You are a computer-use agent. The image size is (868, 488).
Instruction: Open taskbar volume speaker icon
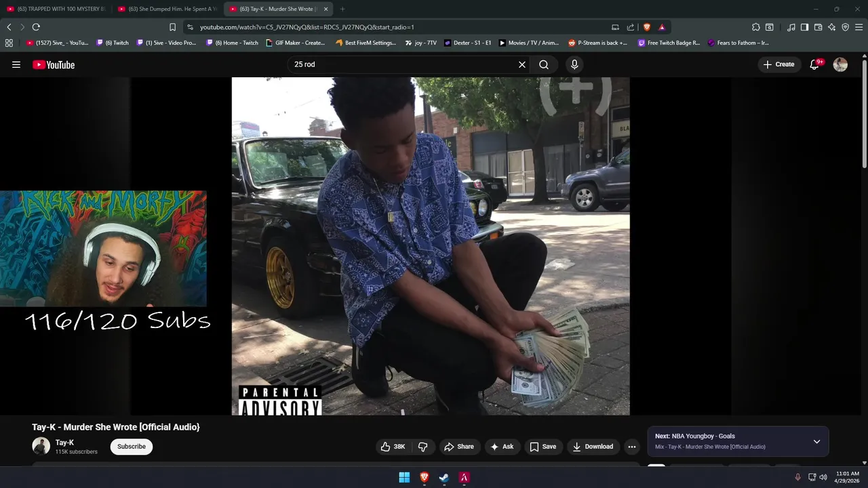coord(823,477)
